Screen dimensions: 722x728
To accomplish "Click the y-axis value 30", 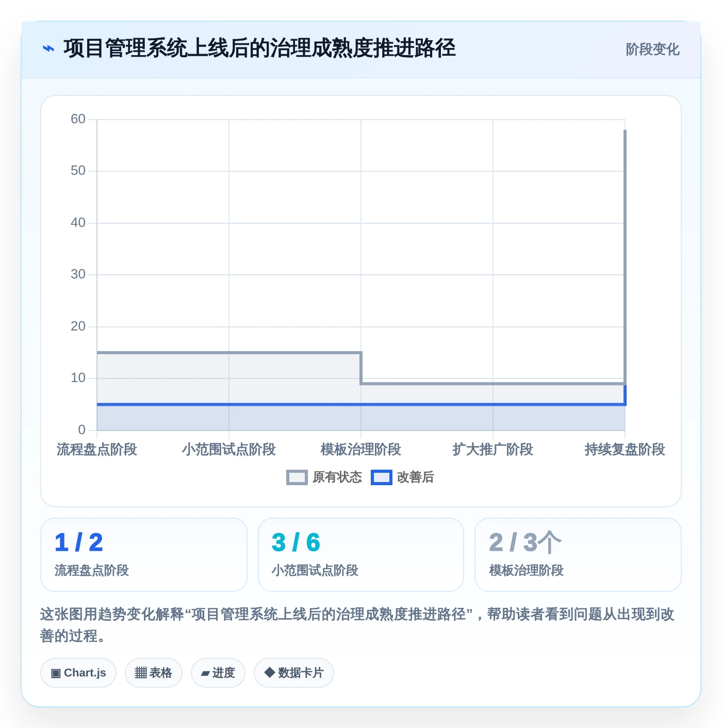I will 78,274.
